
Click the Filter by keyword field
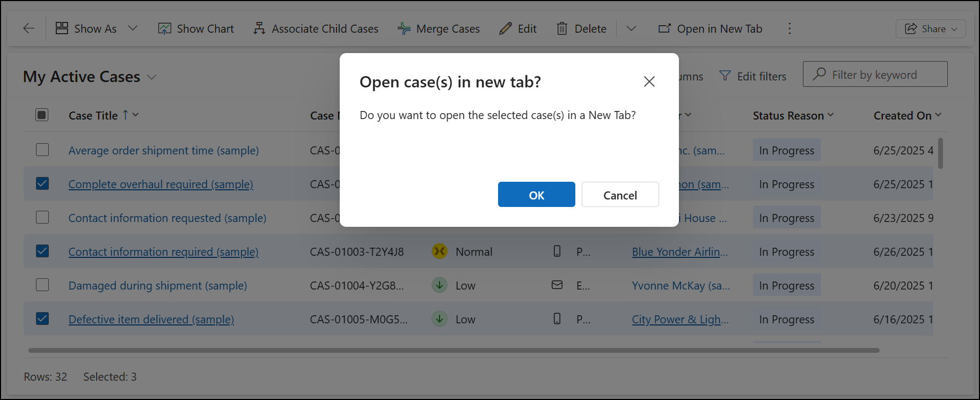click(875, 74)
